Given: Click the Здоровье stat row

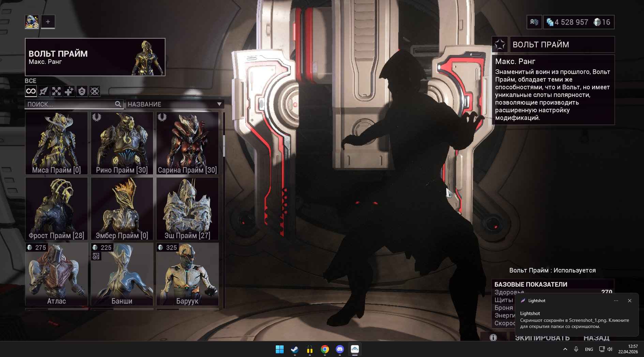Looking at the screenshot, I should pos(553,292).
